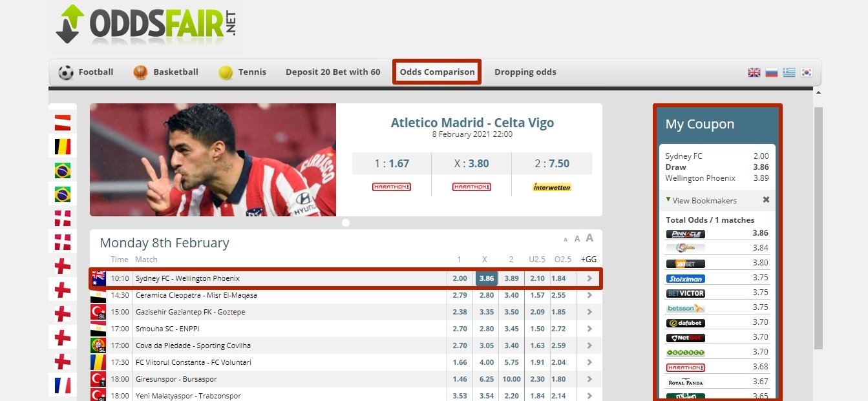Expand more markets for Giresunspor - Bursaspor
Image resolution: width=868 pixels, height=401 pixels.
[x=589, y=379]
